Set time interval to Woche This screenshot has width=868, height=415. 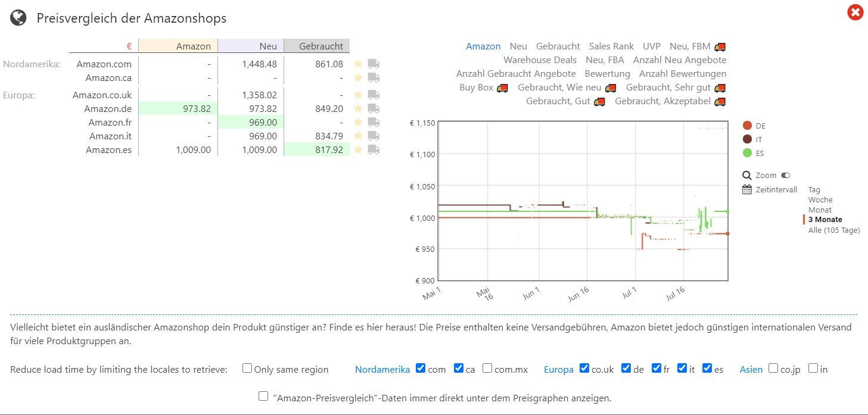[820, 200]
